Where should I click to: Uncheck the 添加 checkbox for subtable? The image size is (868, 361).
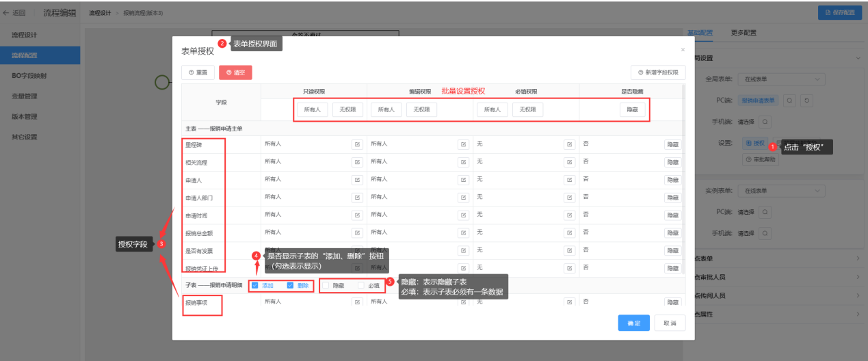coord(255,286)
